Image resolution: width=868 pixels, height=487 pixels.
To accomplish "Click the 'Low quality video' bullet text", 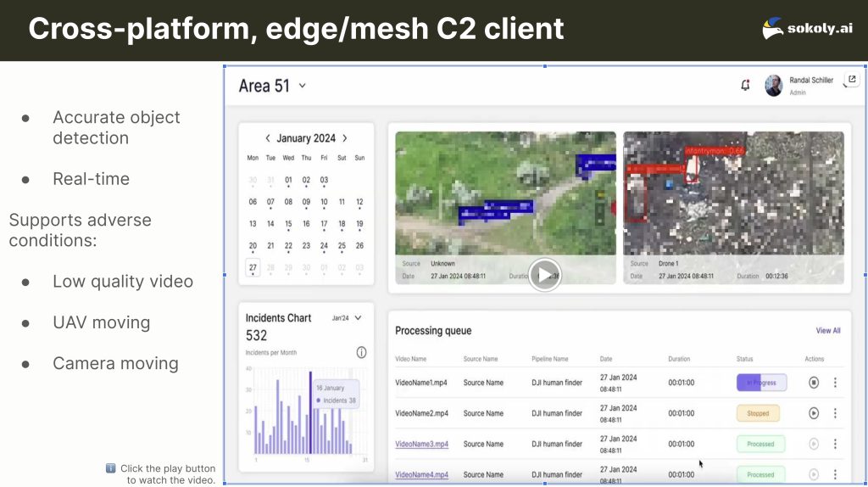I will (x=123, y=282).
